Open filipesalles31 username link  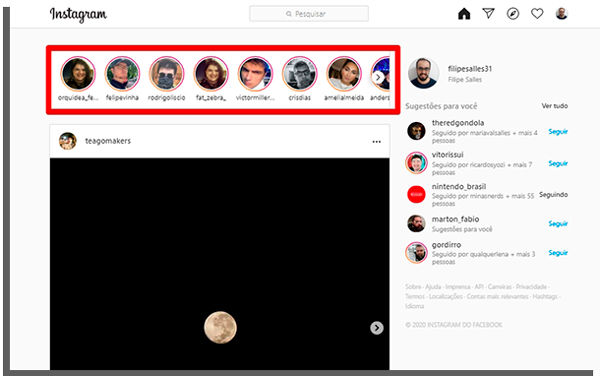pos(470,69)
